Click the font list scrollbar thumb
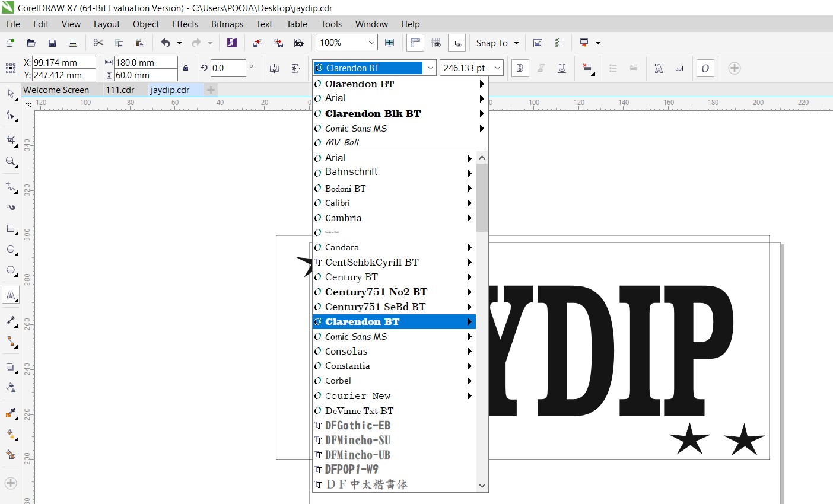The height and width of the screenshot is (504, 833). 482,197
